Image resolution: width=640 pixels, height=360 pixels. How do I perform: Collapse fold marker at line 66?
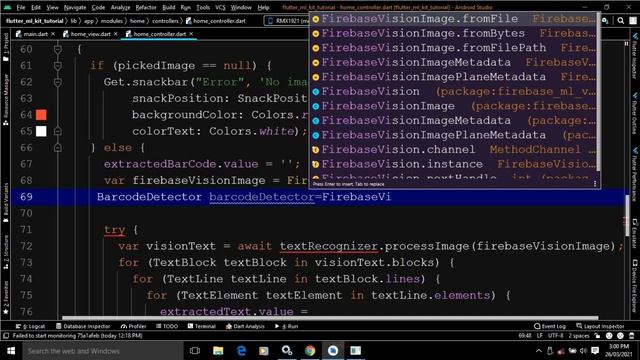(58, 147)
